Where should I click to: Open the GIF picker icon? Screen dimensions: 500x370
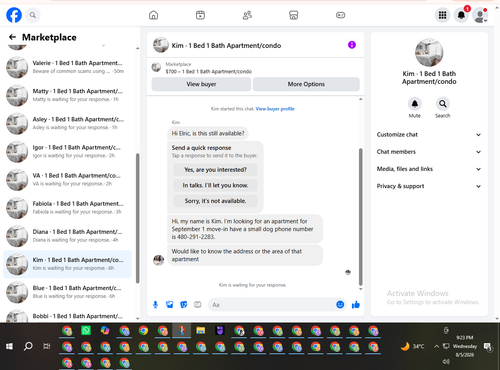198,304
